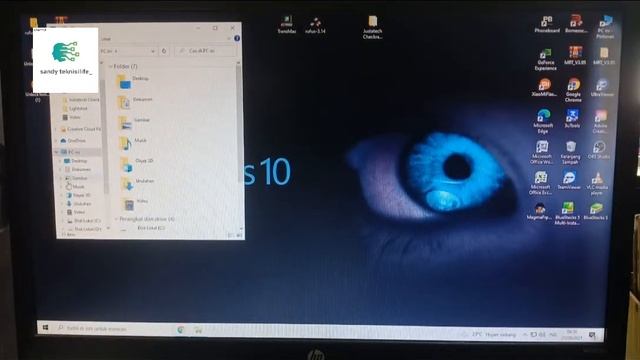Open the Phoneboard desktop shortcut
640x360 pixels.
tap(547, 24)
